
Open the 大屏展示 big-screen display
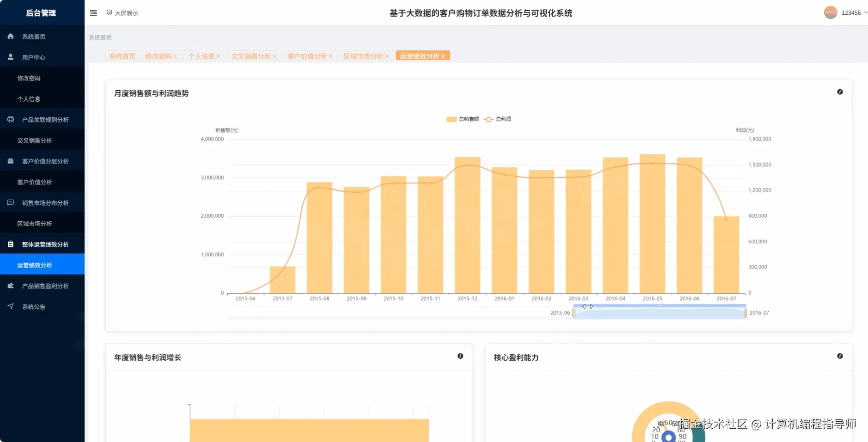tap(122, 13)
